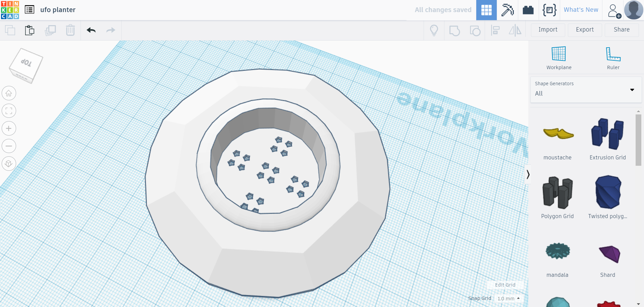Screen dimensions: 644x307
Task: Click the Edit Grid button
Action: (505, 285)
